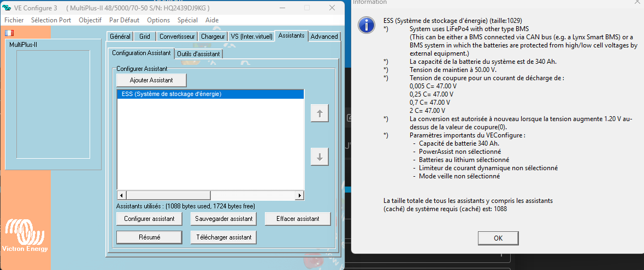
Task: Click the Victron Energy logo
Action: [x=25, y=236]
